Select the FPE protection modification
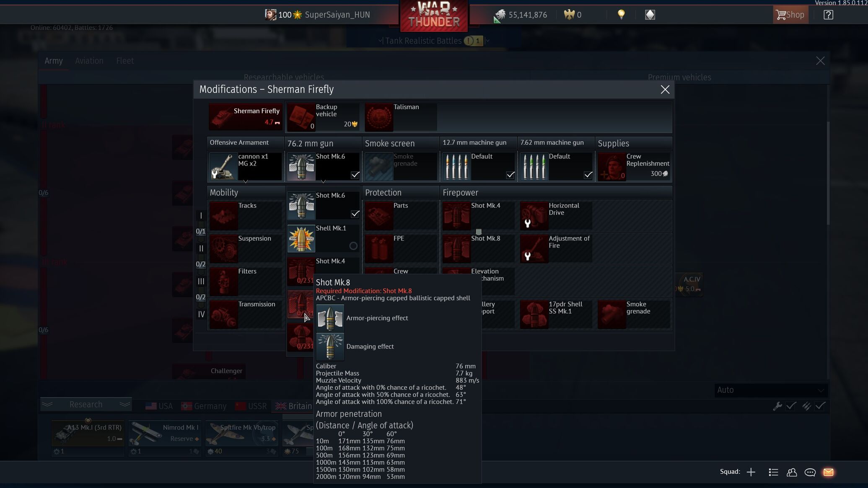The width and height of the screenshot is (868, 488). click(401, 249)
